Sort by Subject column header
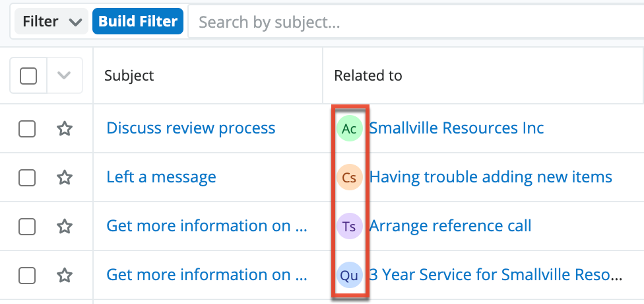644x304 pixels. point(129,75)
